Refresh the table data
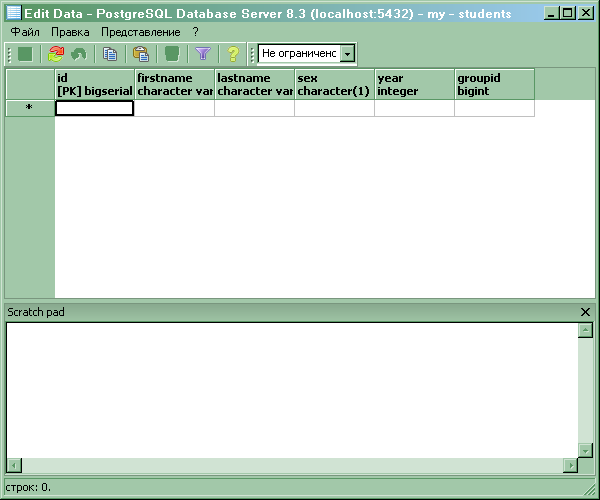The height and width of the screenshot is (500, 600). (x=56, y=54)
